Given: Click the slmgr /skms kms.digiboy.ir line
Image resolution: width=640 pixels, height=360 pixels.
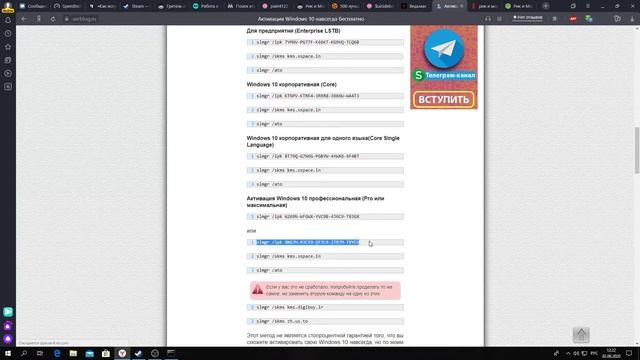Looking at the screenshot, I should [325, 307].
